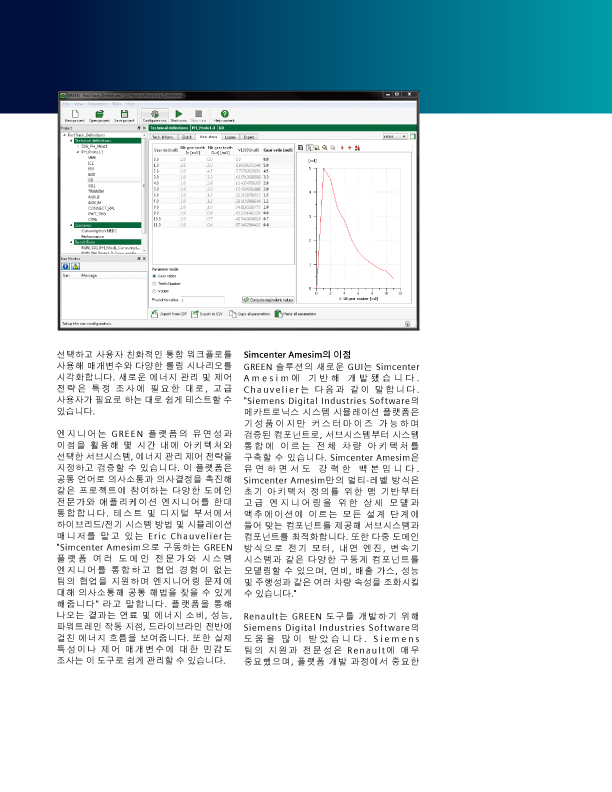The width and height of the screenshot is (612, 792).
Task: Select the V1000 radio button
Action: [155, 291]
